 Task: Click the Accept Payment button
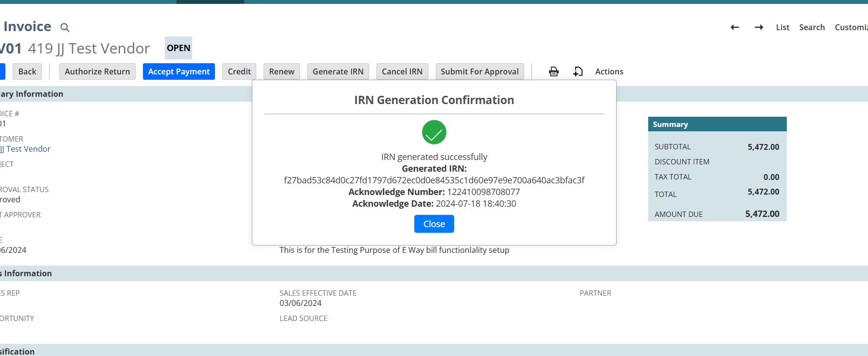click(x=178, y=71)
